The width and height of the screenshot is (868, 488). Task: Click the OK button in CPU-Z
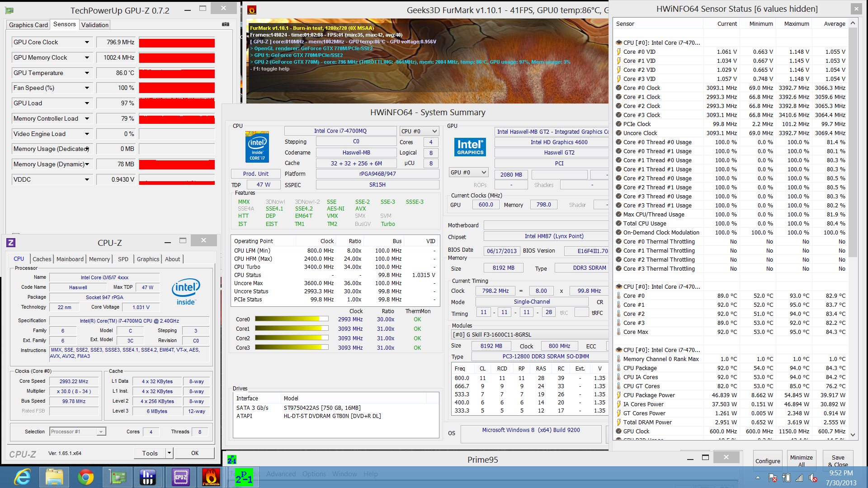click(x=195, y=453)
